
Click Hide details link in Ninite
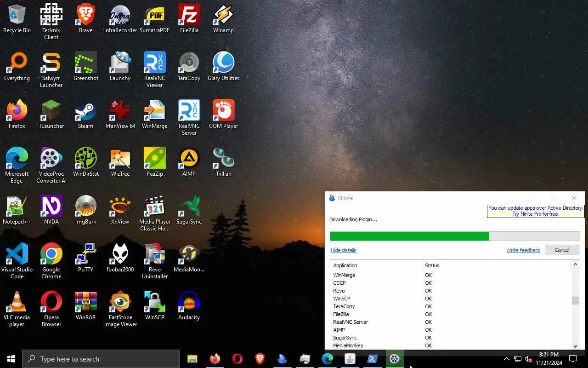(x=344, y=250)
